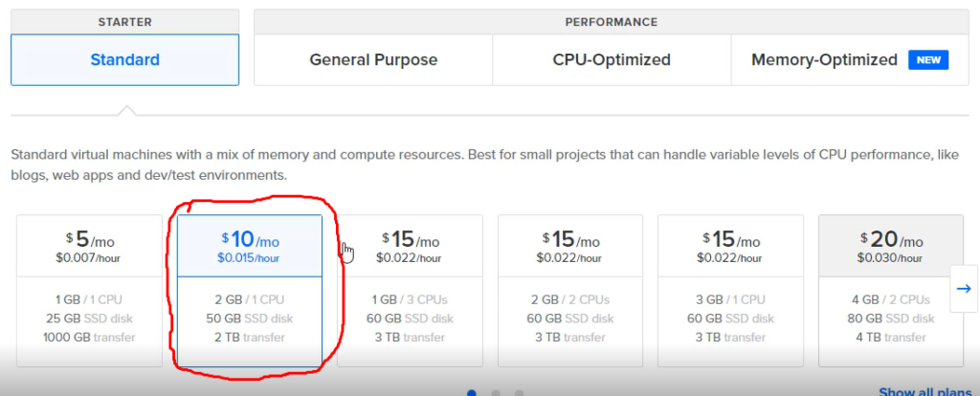Select the second pagination dot
The height and width of the screenshot is (396, 980).
pos(496,393)
